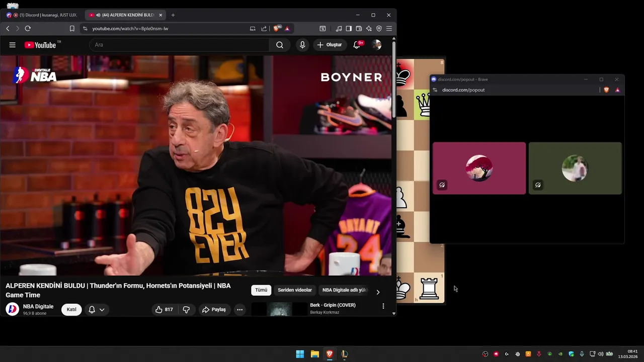Screen dimensions: 644x362
Task: Open a new browser tab
Action: pos(173,15)
